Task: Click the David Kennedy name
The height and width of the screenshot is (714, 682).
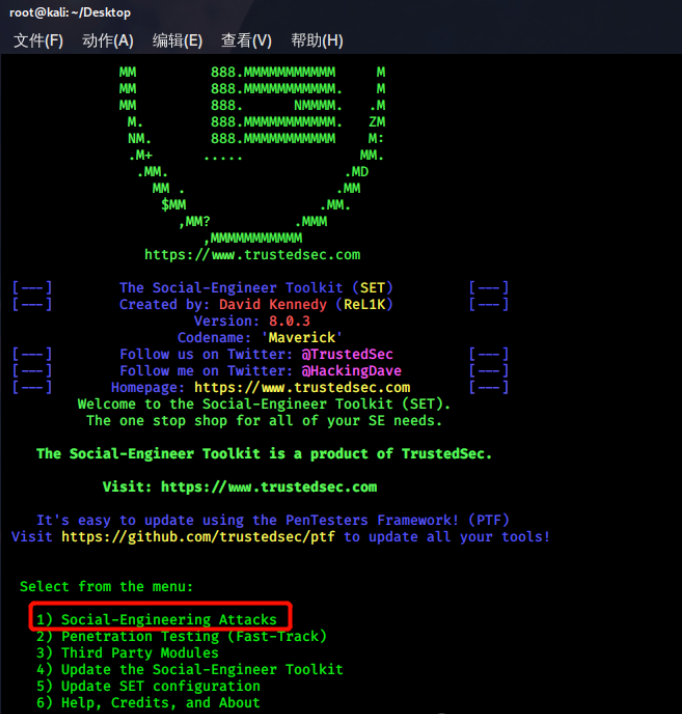Action: tap(273, 304)
